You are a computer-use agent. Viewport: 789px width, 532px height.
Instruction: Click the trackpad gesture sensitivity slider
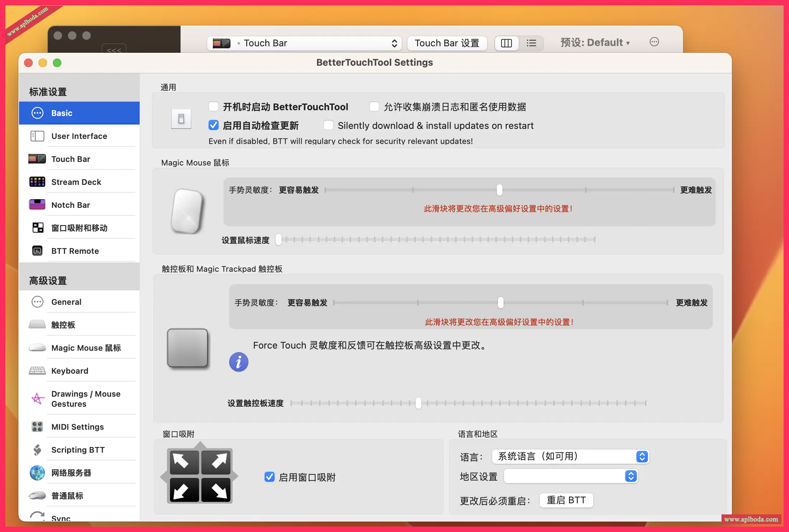500,303
